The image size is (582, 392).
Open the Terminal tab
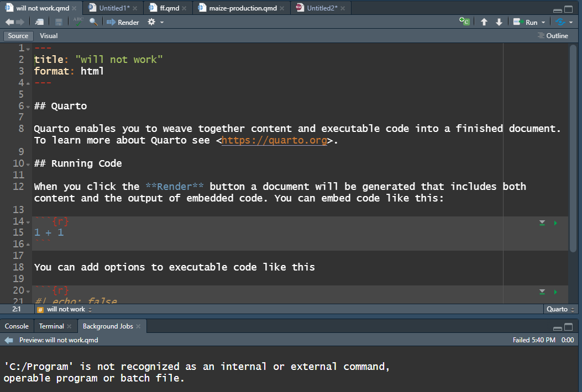[51, 326]
